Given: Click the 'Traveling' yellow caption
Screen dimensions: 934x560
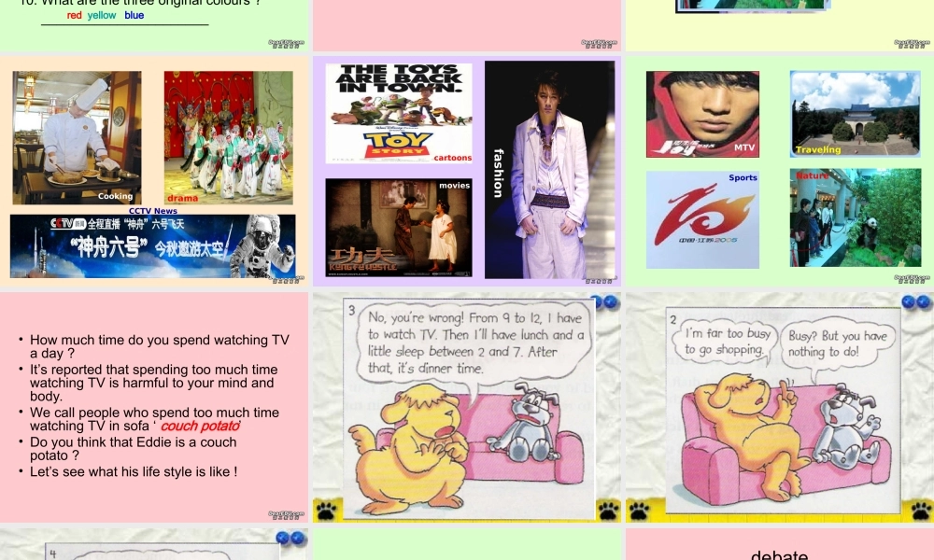Looking at the screenshot, I should 818,150.
